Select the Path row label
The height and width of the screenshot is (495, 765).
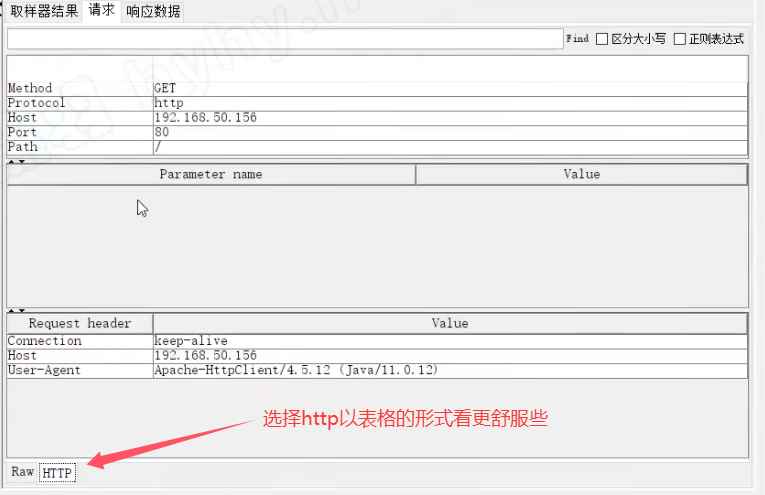point(80,147)
